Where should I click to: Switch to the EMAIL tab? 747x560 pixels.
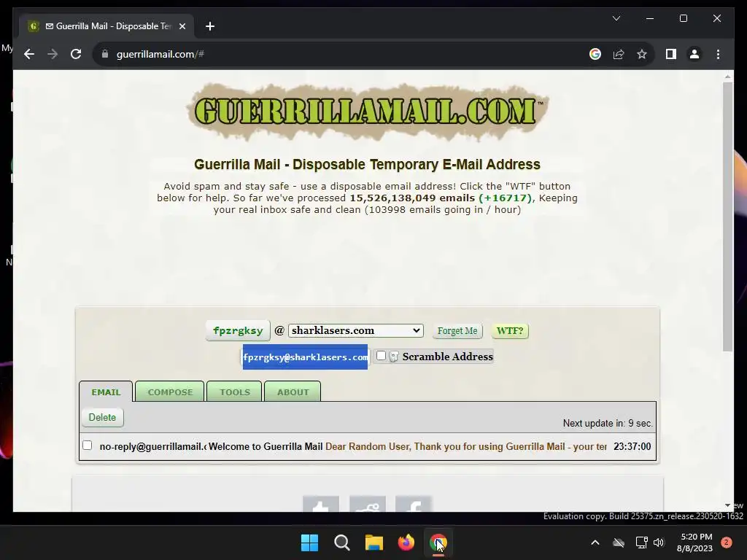click(x=106, y=392)
